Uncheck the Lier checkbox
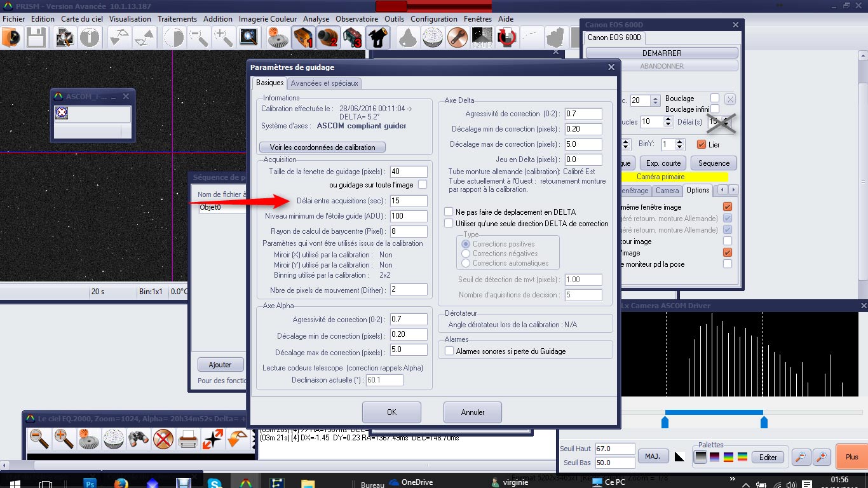 point(702,144)
